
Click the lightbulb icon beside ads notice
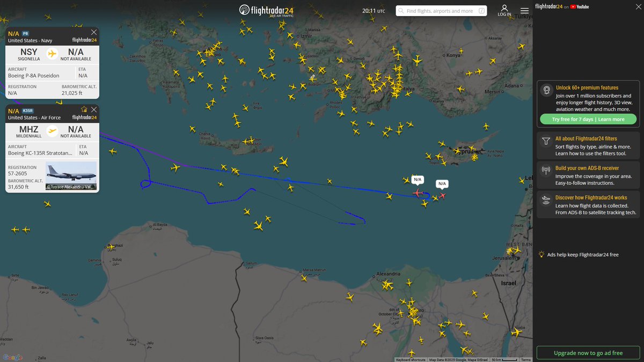click(x=541, y=254)
